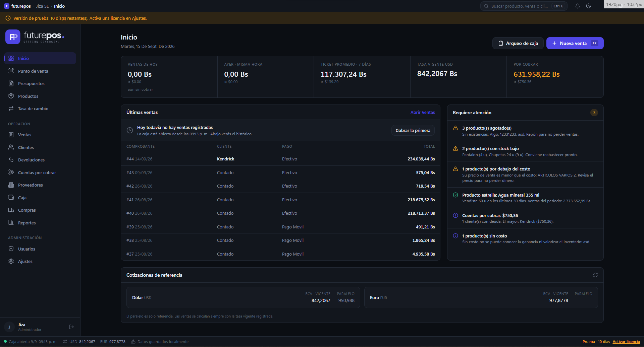Focus the Buscar producto search field
The image size is (644, 347).
tap(524, 6)
